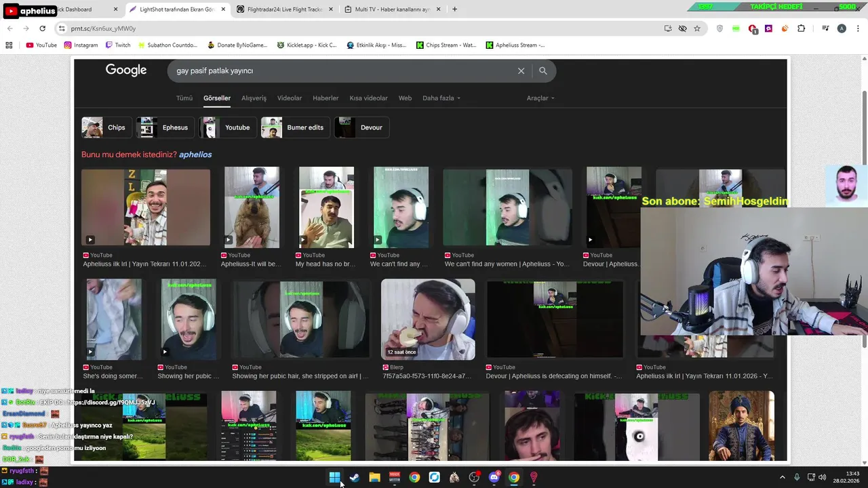Open 'My head has no br...' image result
868x488 pixels.
326,207
